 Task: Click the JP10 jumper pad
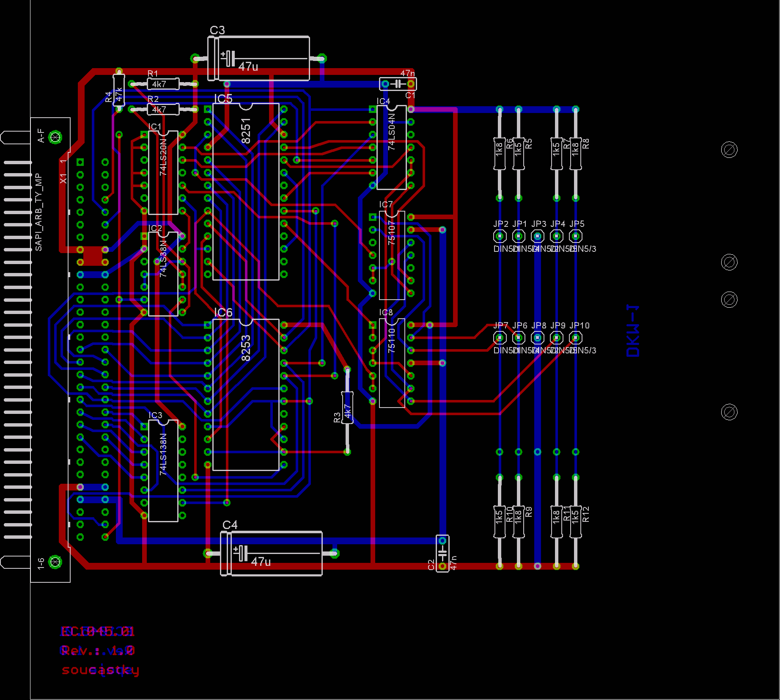point(575,338)
